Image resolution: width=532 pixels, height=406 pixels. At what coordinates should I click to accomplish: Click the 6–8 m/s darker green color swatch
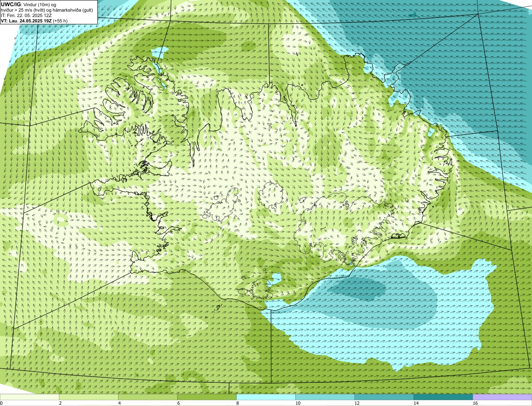(x=207, y=397)
